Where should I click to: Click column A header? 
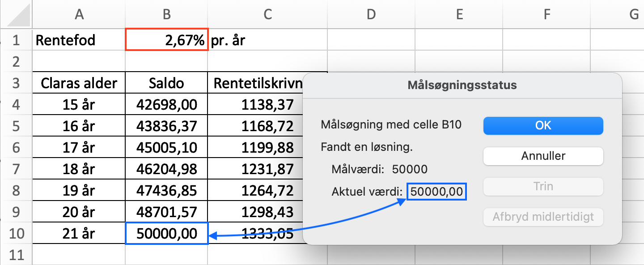click(x=79, y=15)
